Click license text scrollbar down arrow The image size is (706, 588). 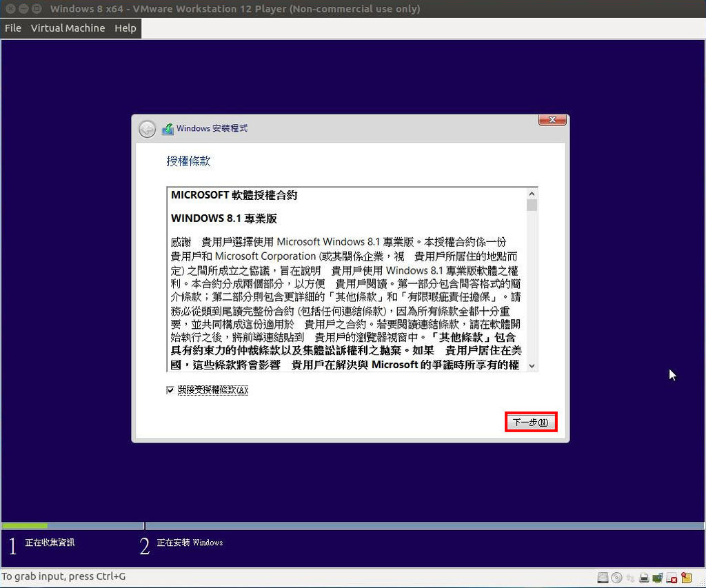[x=532, y=365]
